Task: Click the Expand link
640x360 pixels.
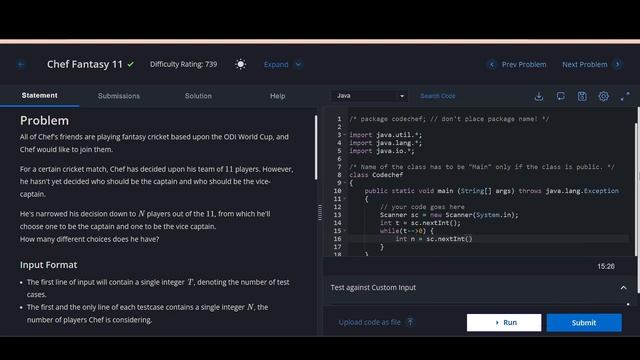Action: point(276,64)
